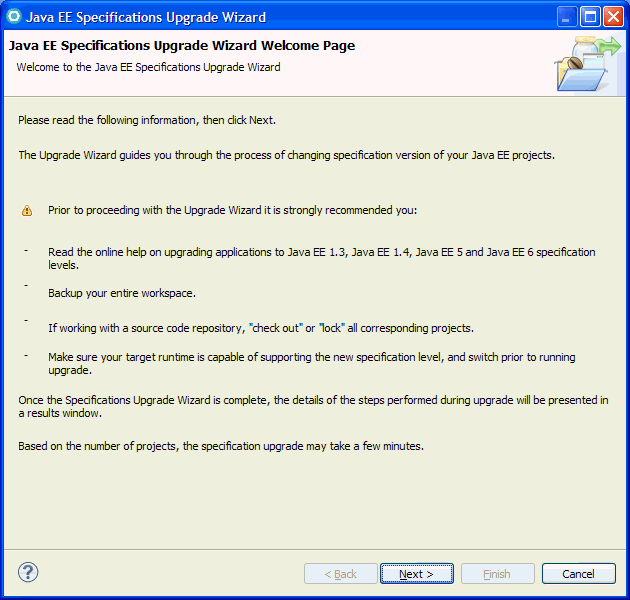Click the Cancel button

[x=579, y=573]
